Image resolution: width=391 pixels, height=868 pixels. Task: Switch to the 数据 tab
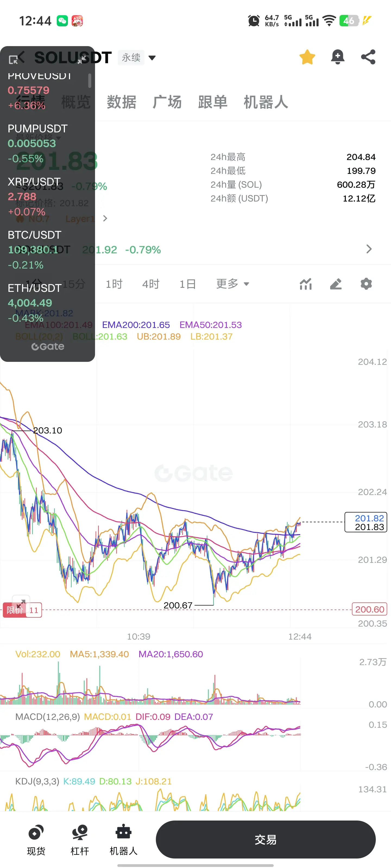tap(121, 102)
